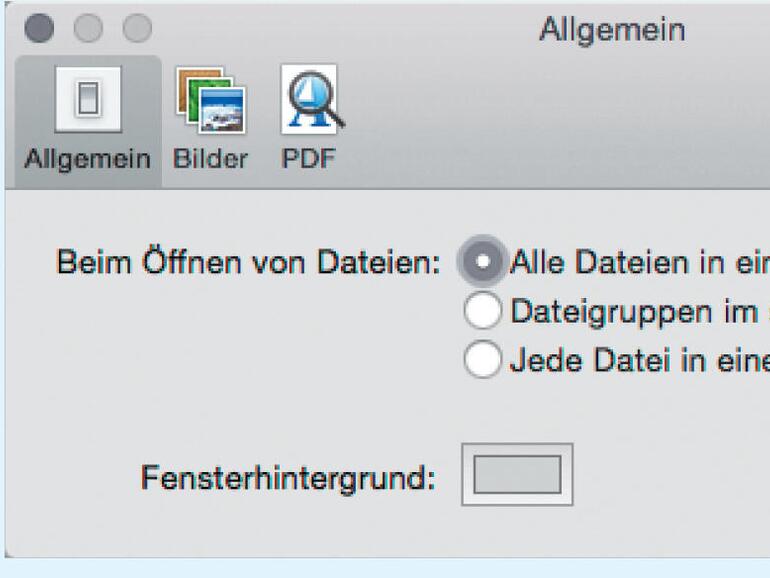Click the window title "Allgemein"
This screenshot has height=578, width=770.
612,30
